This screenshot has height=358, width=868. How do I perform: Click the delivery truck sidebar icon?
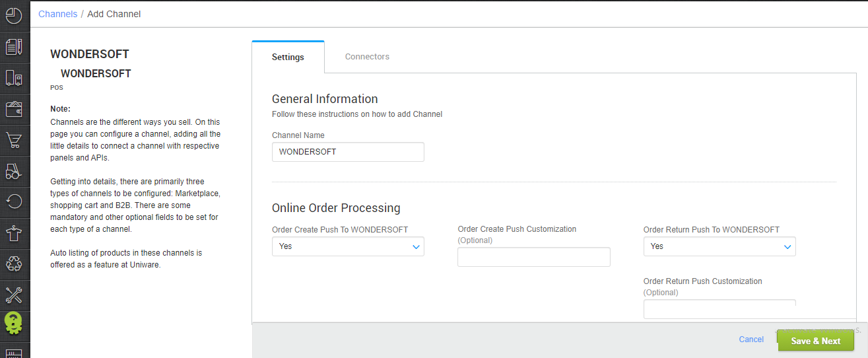pos(14,78)
